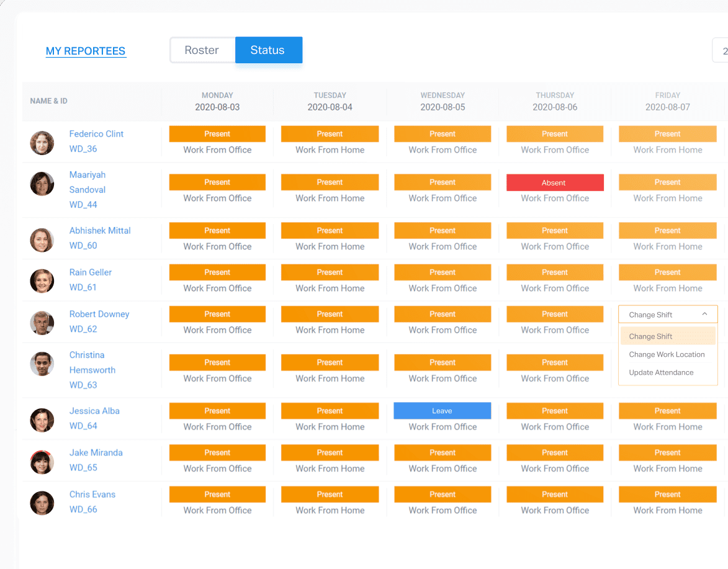Click the Jake Miranda name link
The height and width of the screenshot is (569, 728).
pyautogui.click(x=96, y=452)
